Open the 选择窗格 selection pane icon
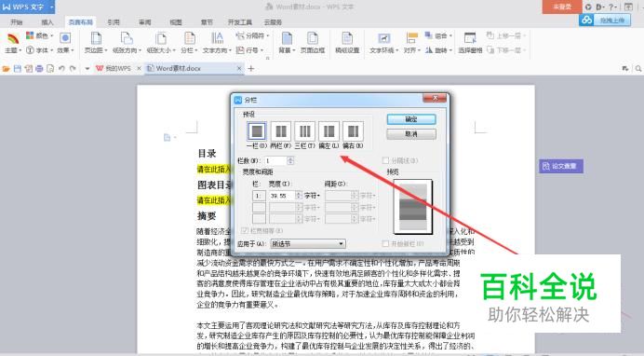This screenshot has height=356, width=644. click(x=470, y=38)
